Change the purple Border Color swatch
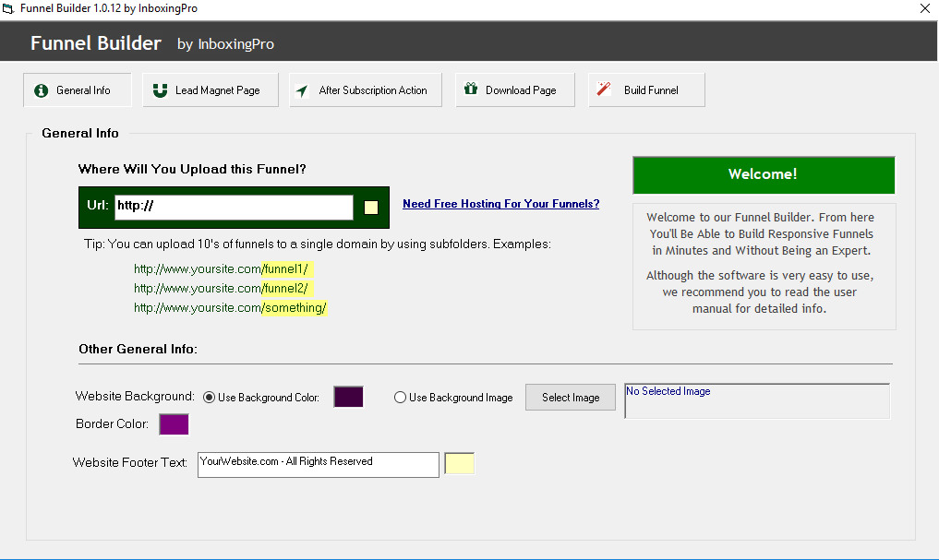Viewport: 939px width, 560px height. click(x=174, y=424)
